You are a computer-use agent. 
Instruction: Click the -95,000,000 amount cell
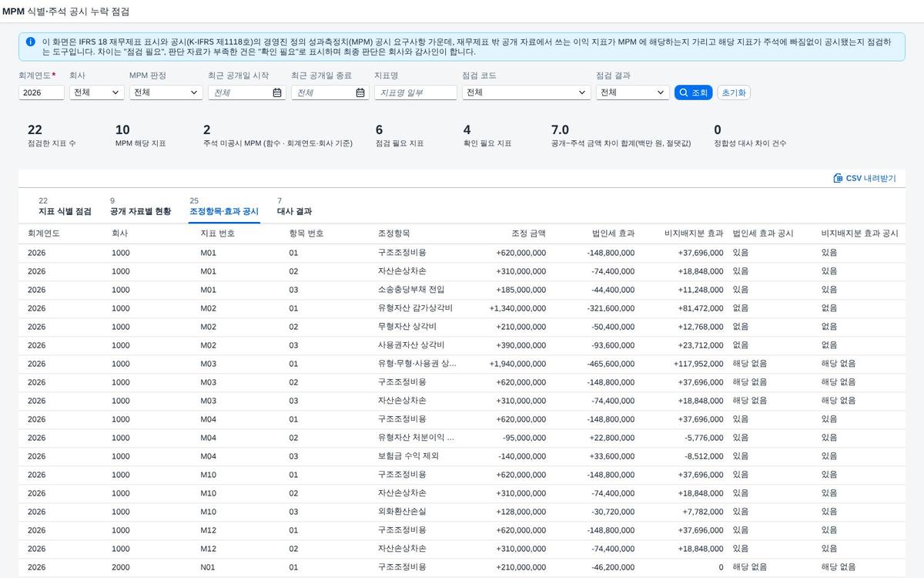tap(523, 438)
